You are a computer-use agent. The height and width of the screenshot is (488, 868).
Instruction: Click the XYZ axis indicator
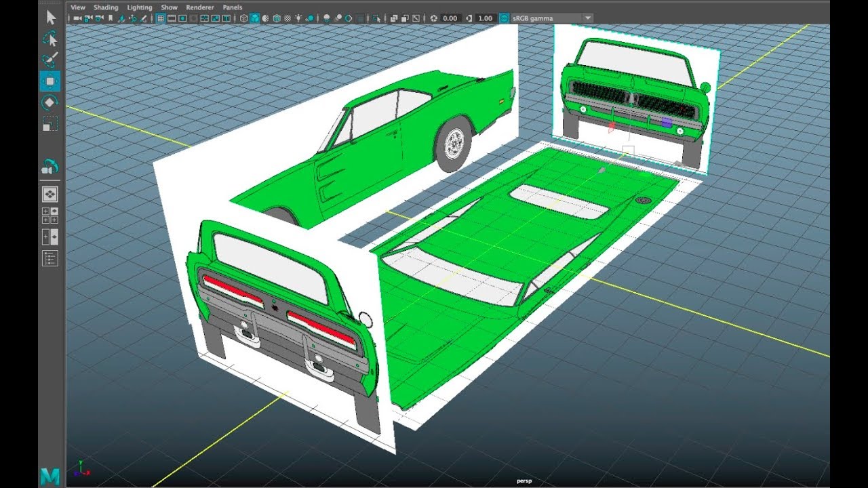(81, 468)
